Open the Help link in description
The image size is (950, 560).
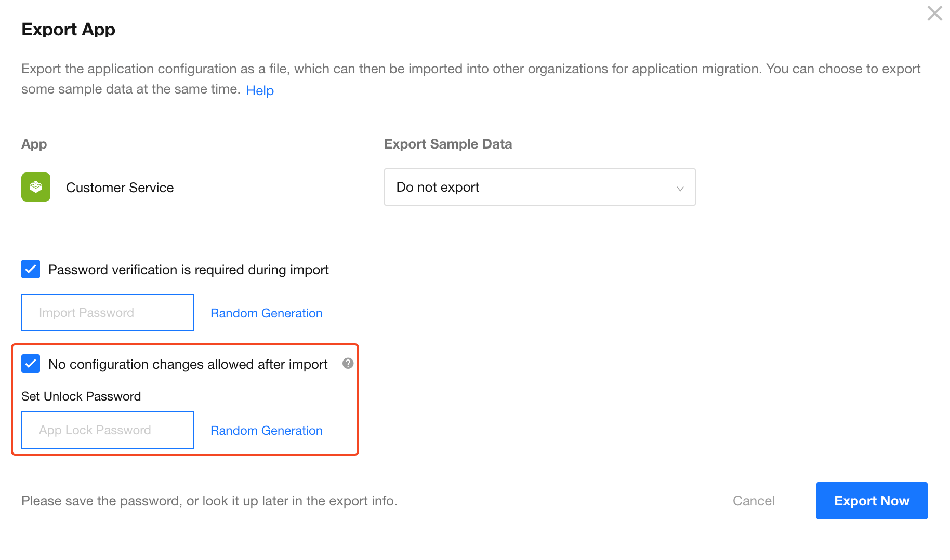coord(259,90)
